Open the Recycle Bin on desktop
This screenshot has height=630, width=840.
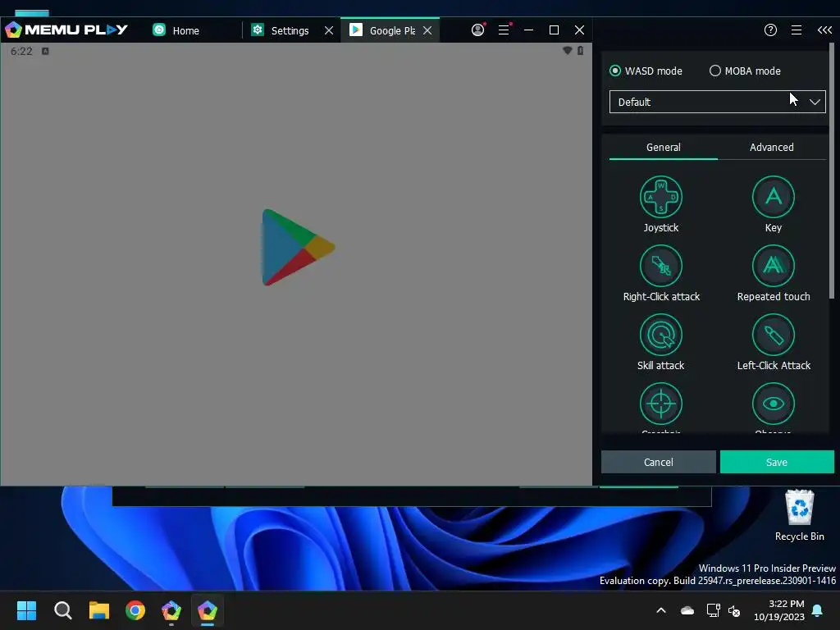click(x=799, y=515)
